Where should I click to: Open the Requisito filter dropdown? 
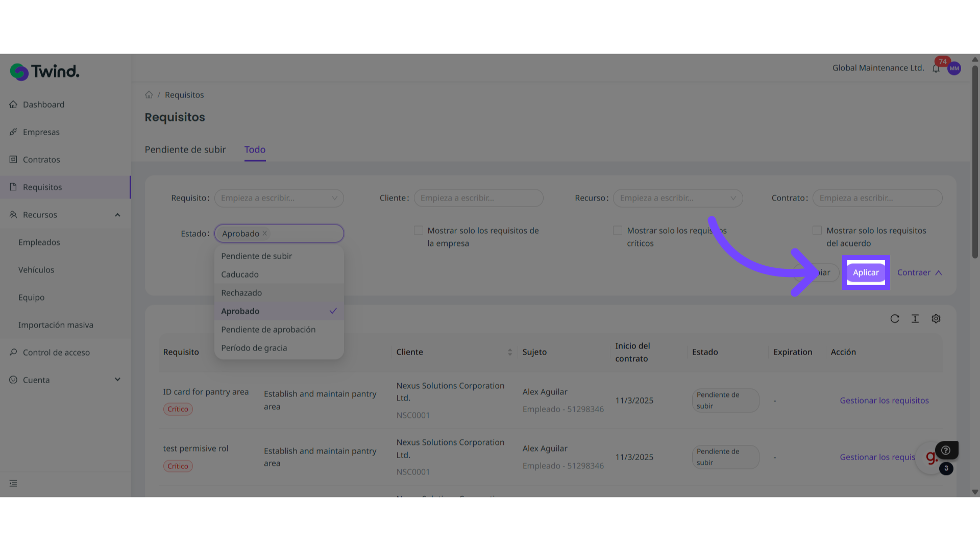tap(279, 198)
